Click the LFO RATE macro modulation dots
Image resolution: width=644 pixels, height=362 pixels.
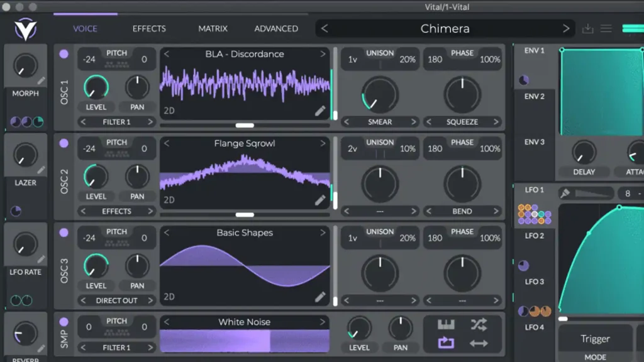21,300
